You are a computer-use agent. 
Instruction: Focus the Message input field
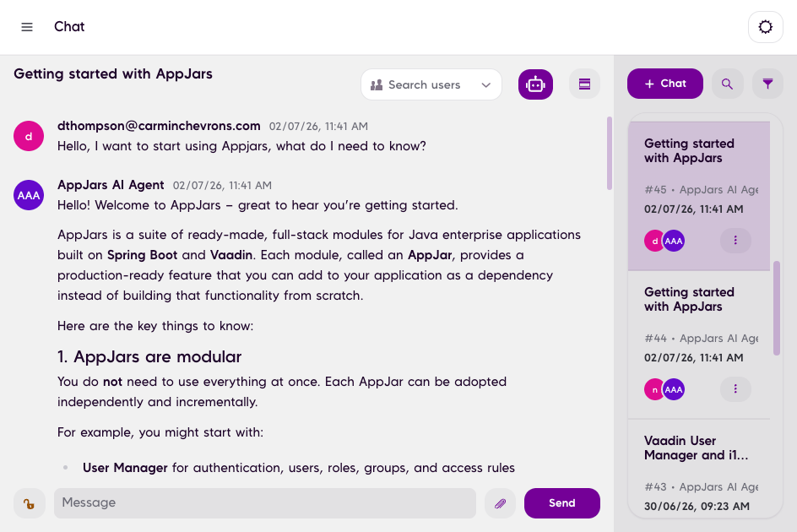(x=265, y=503)
